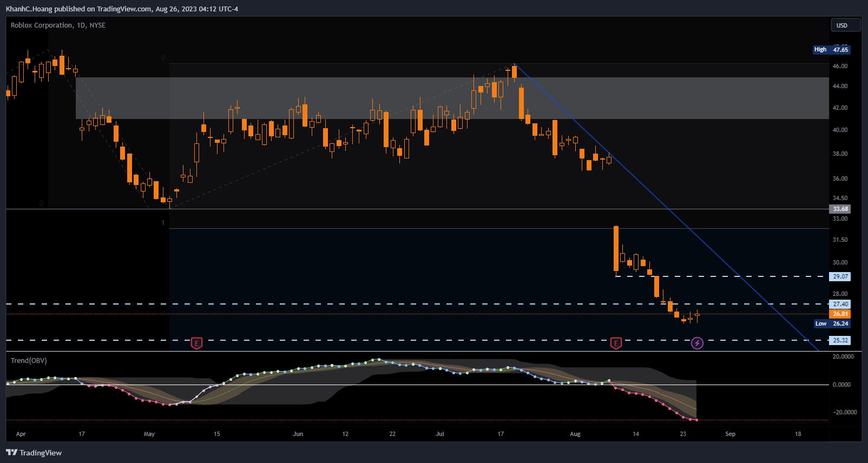Image resolution: width=868 pixels, height=463 pixels.
Task: Click the 40.00 price axis value
Action: tap(840, 130)
